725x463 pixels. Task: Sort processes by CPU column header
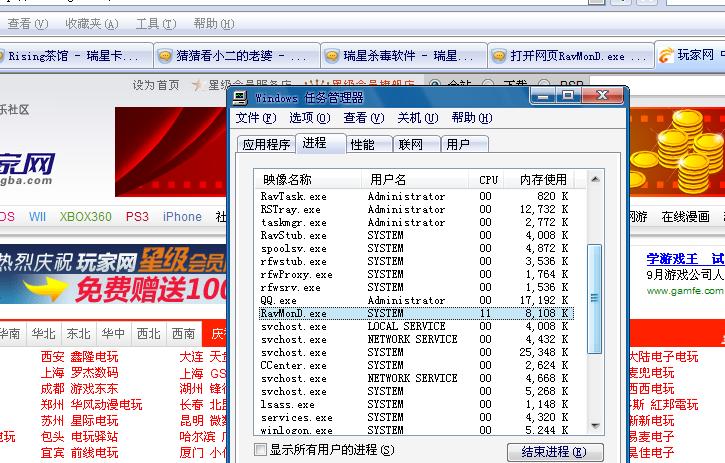coord(486,179)
